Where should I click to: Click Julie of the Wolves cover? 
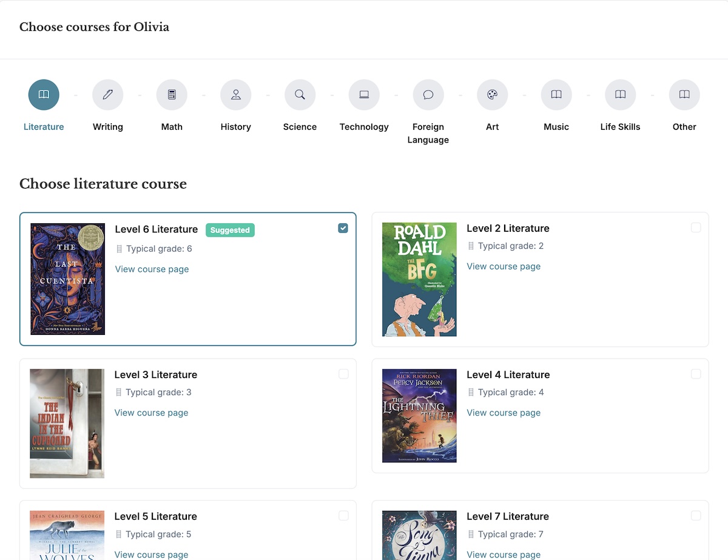click(67, 535)
